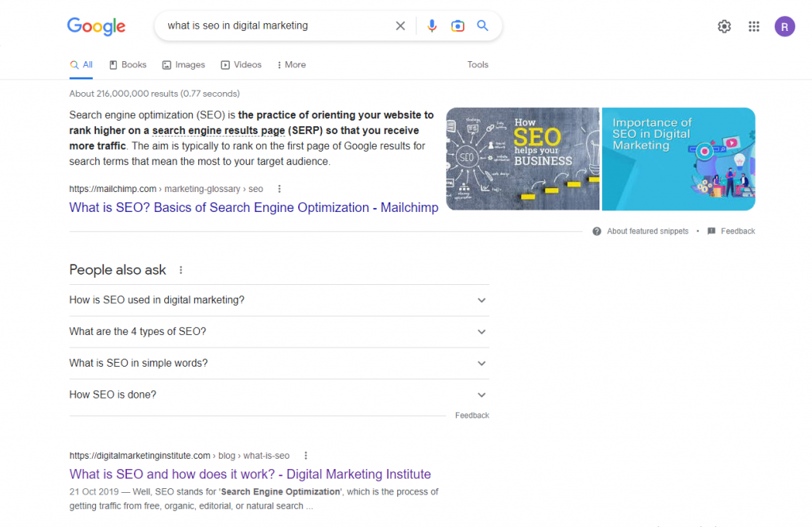Screen dimensions: 812x527
Task: Open the account profile avatar
Action: [784, 26]
